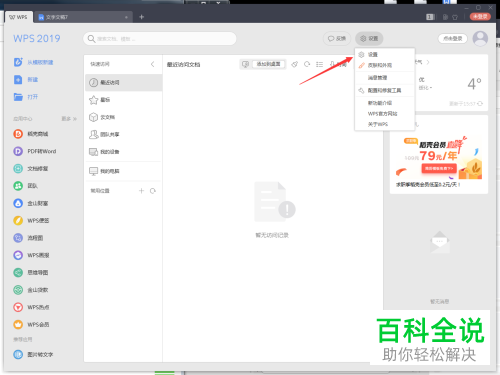Screen dimensions: 500x375
Task: Open the feedback button
Action: [x=337, y=39]
